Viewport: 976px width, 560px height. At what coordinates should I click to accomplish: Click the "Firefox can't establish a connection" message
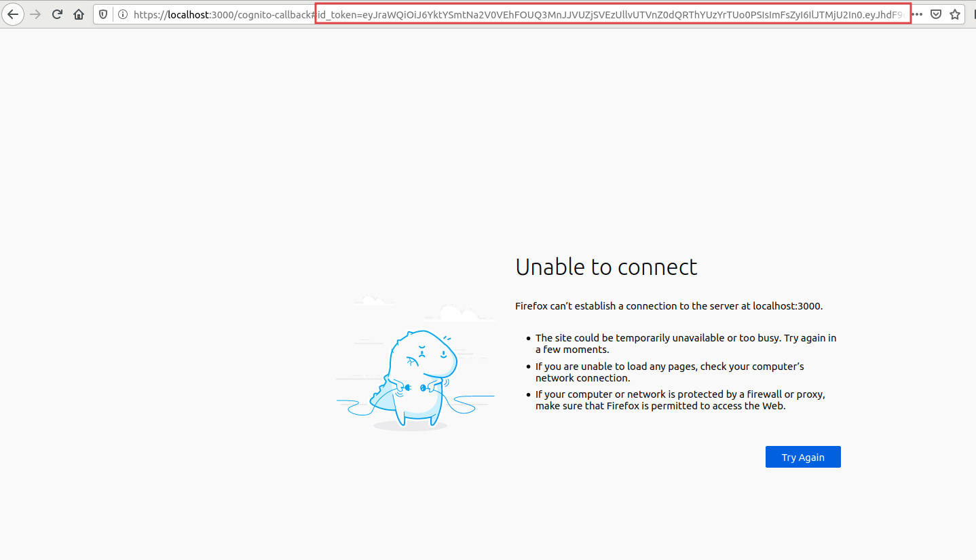(669, 306)
